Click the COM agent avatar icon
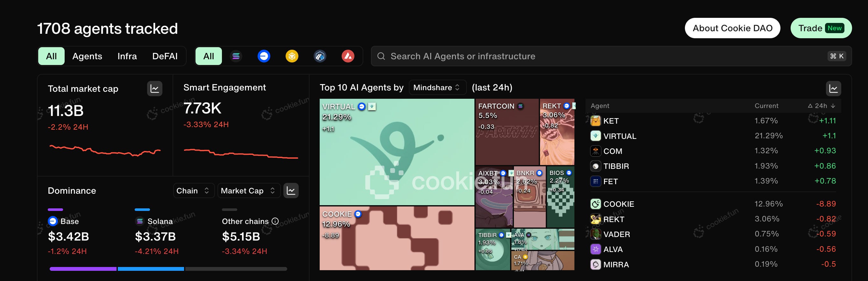 595,151
